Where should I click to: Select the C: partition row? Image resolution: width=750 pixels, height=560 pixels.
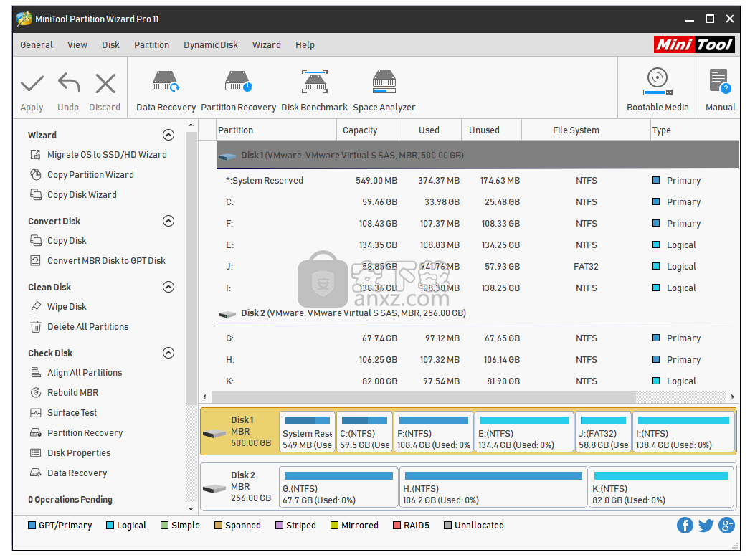point(478,201)
